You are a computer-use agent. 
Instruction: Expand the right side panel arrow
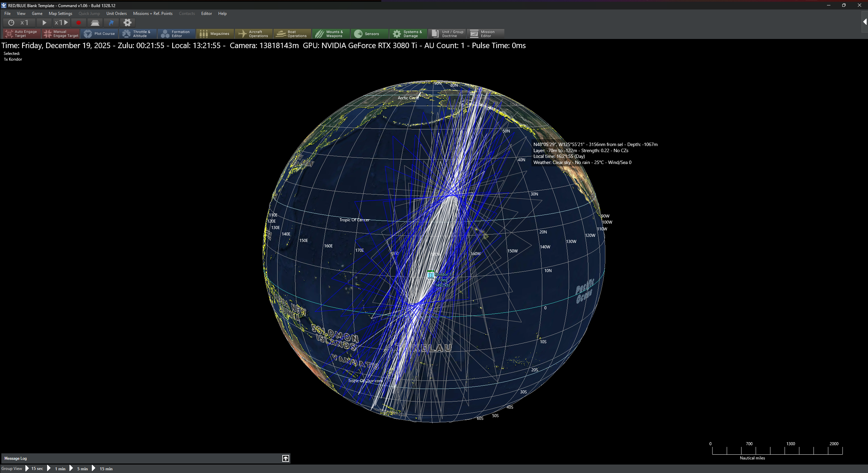coord(865,22)
